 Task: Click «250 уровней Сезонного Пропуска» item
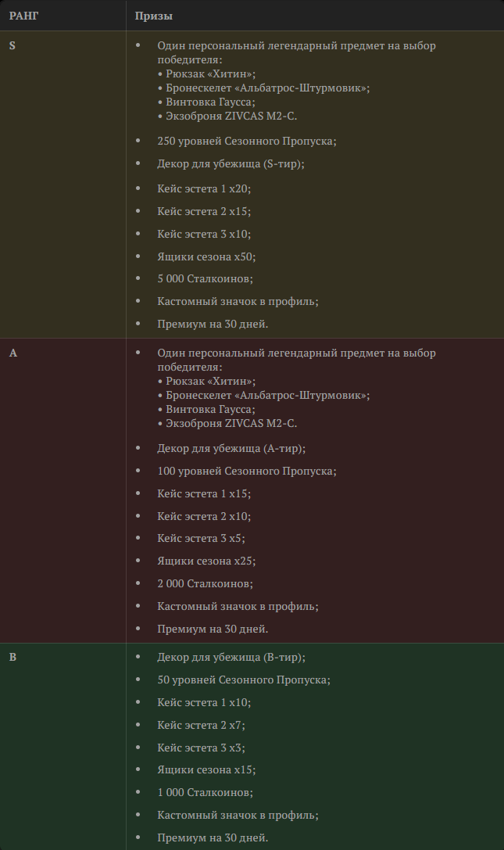pyautogui.click(x=235, y=141)
